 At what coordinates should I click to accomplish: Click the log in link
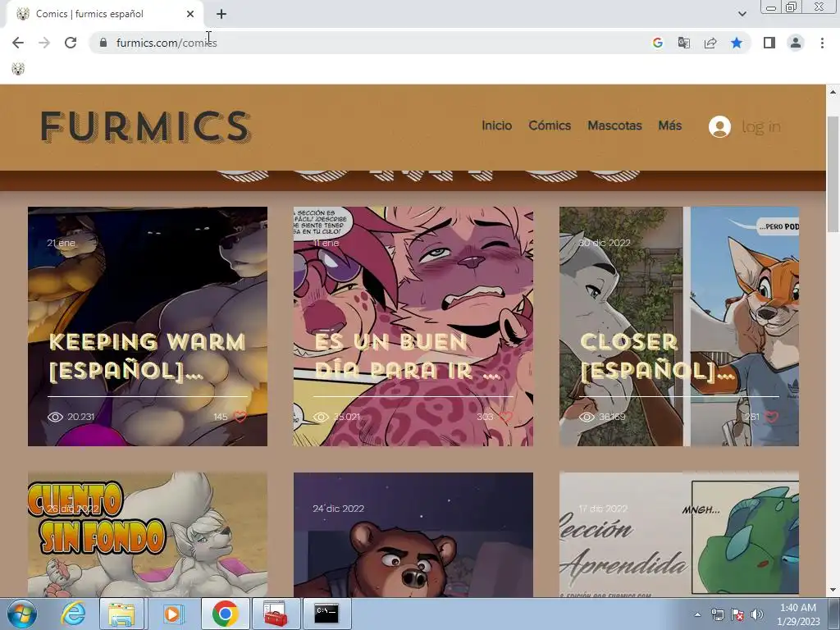[760, 127]
